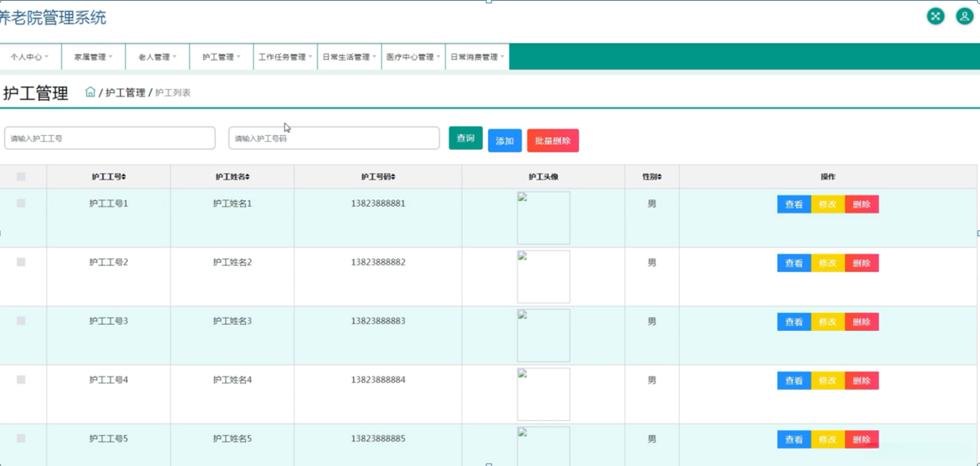Screen dimensions: 980x466
Task: Select checkbox for 护工工号5 row
Action: point(21,439)
